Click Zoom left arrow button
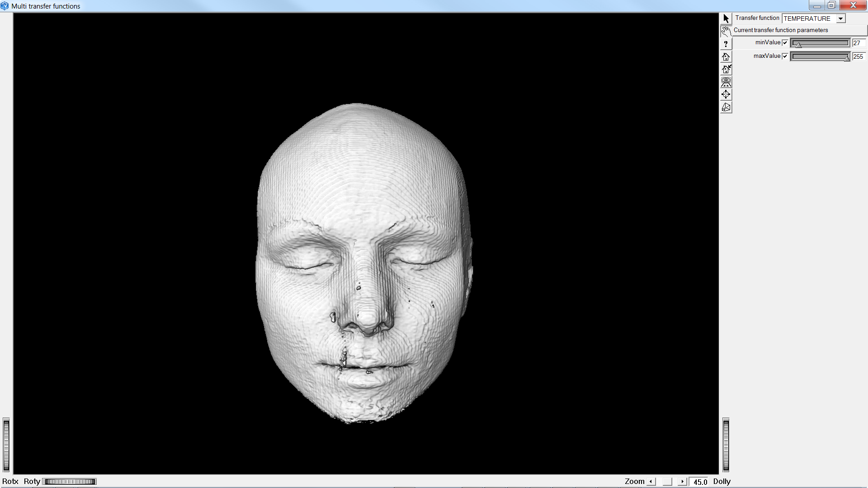The width and height of the screenshot is (868, 488). tap(651, 482)
